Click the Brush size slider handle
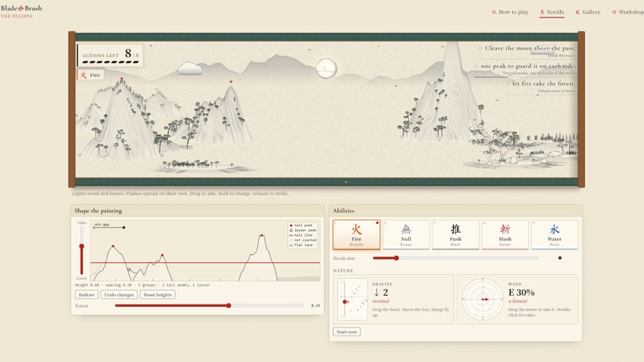This screenshot has width=644, height=362. tap(396, 258)
